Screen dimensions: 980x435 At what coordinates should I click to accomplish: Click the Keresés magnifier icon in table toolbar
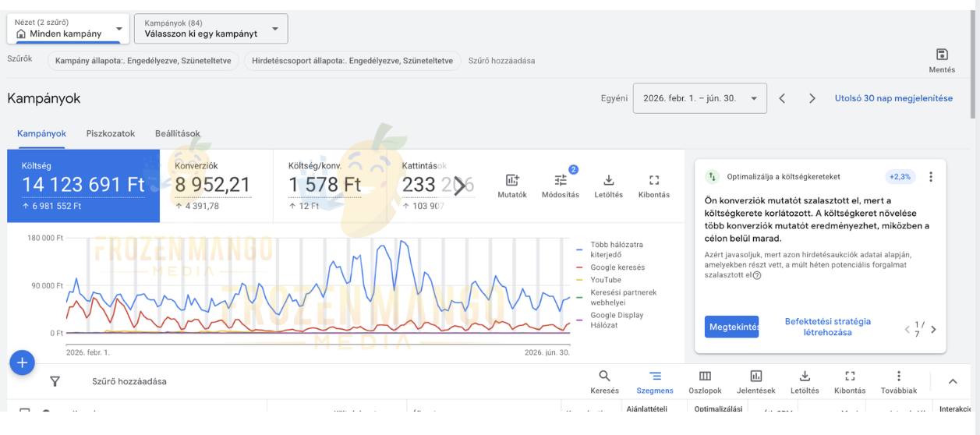604,376
